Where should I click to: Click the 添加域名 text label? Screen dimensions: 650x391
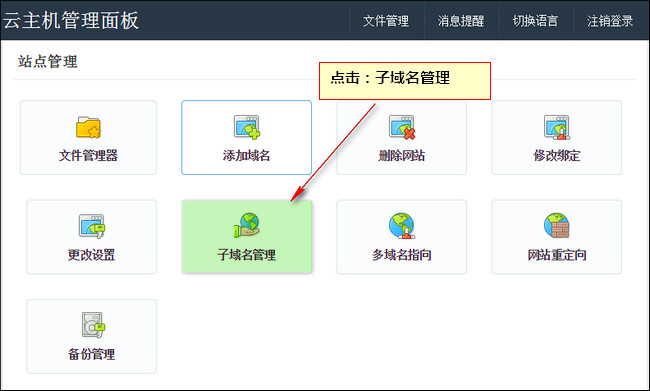[247, 155]
